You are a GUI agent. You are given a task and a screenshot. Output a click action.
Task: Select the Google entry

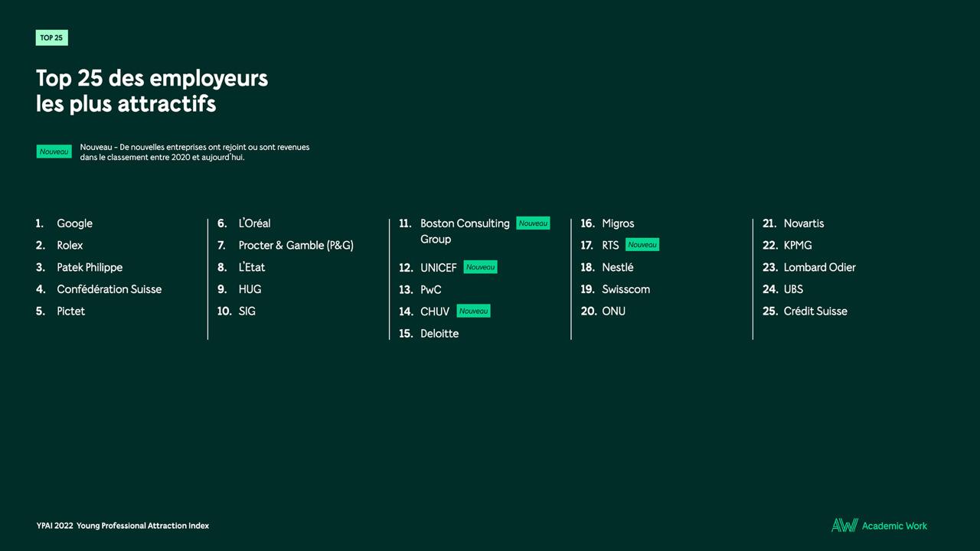(x=74, y=223)
